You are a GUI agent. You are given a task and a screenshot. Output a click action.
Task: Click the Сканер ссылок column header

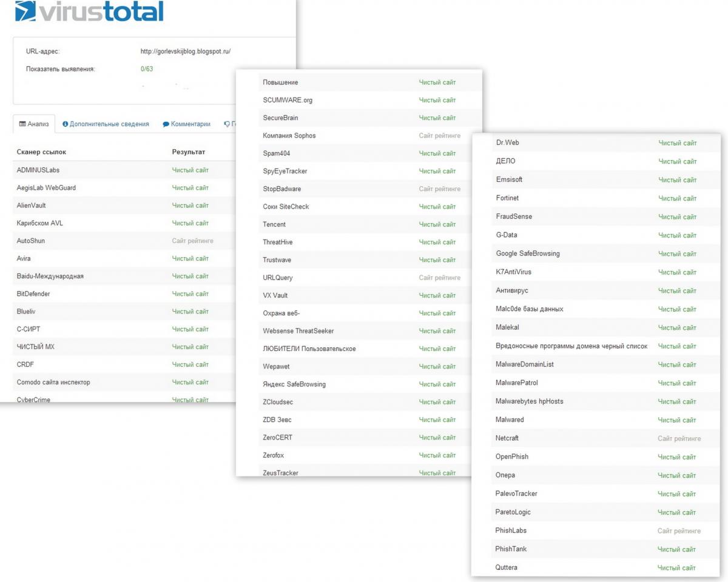point(41,152)
